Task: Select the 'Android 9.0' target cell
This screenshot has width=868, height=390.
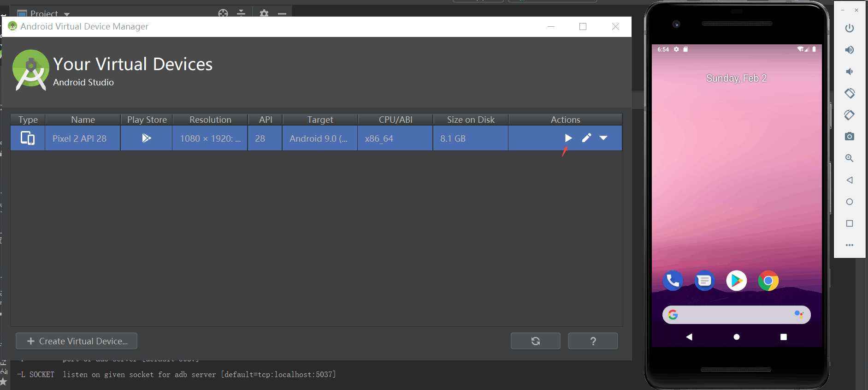Action: (x=320, y=138)
